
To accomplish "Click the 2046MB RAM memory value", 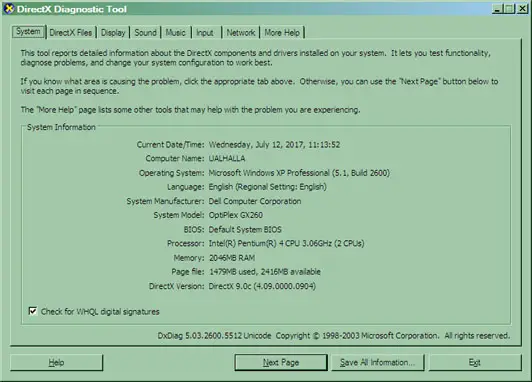I will coord(232,258).
